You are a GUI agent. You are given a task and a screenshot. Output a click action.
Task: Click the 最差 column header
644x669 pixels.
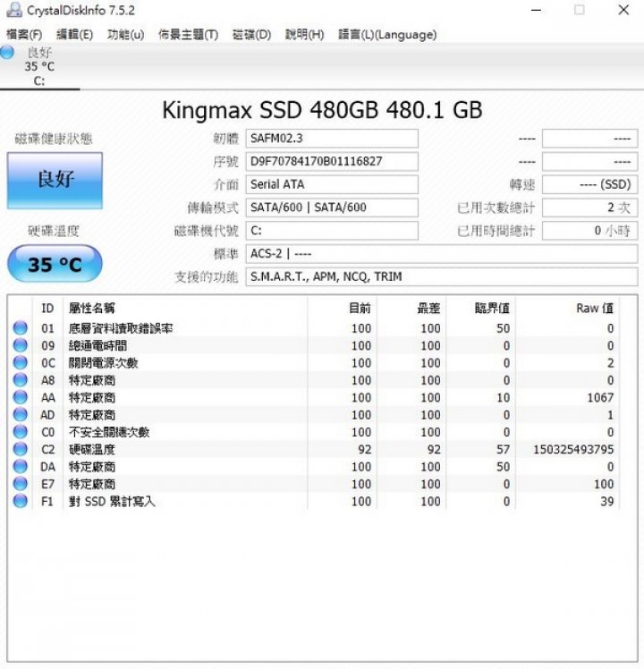coord(411,308)
